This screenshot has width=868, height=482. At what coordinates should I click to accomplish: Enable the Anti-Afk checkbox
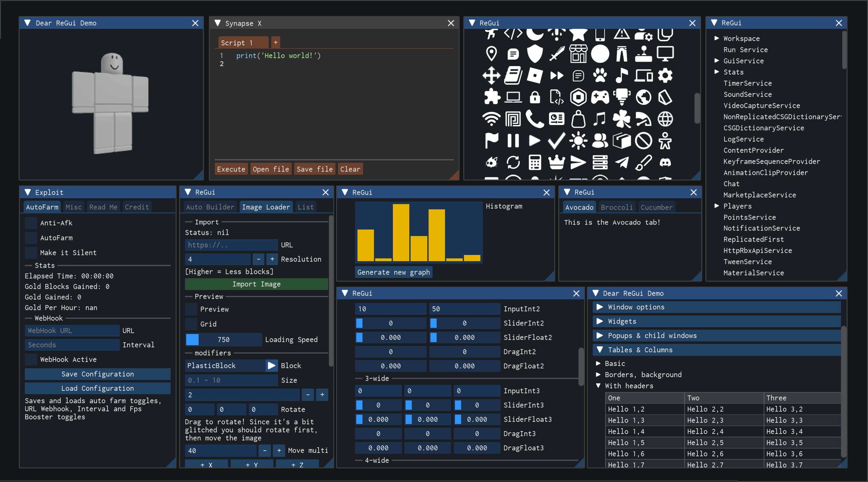31,223
